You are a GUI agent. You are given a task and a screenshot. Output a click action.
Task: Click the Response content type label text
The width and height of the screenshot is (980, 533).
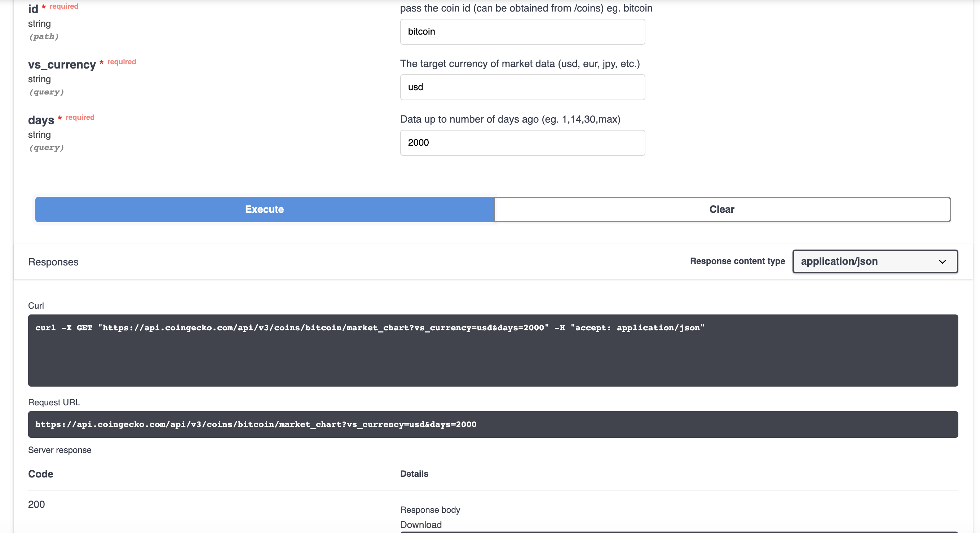point(737,261)
